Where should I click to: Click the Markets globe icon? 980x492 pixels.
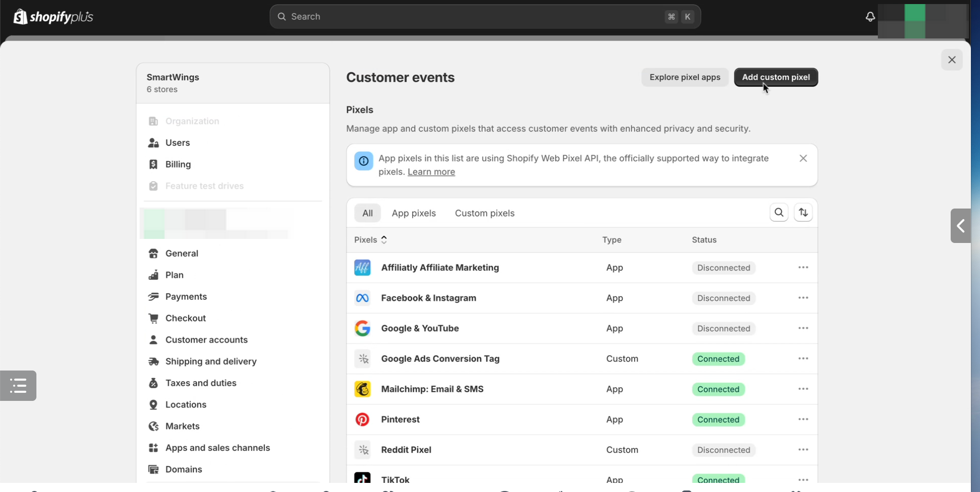tap(153, 426)
